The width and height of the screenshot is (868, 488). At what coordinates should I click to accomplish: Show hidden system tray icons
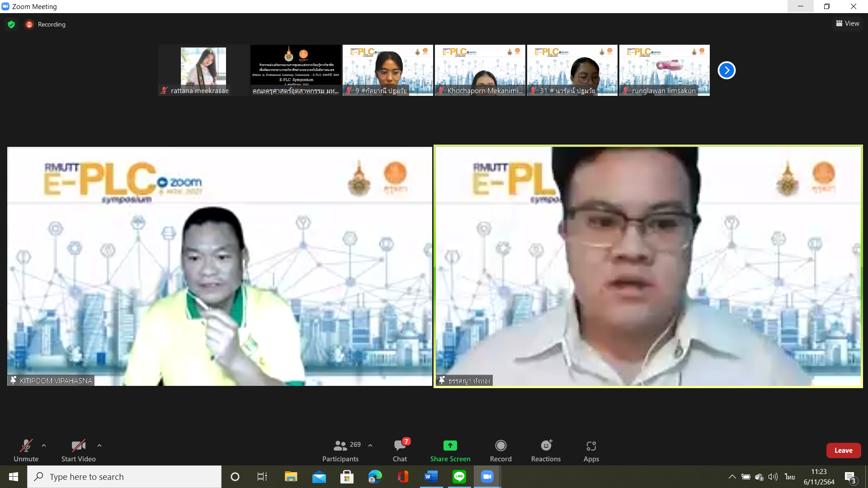point(732,477)
